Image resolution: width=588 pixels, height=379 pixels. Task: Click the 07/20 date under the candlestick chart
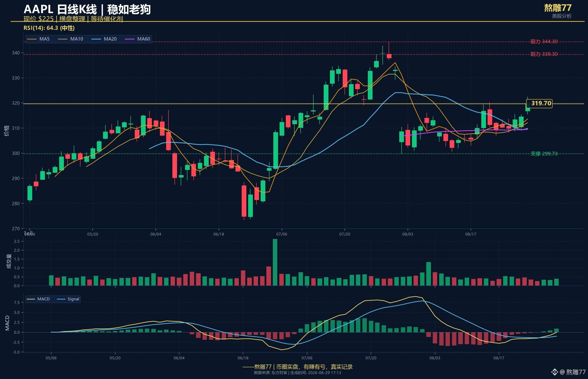pos(345,234)
